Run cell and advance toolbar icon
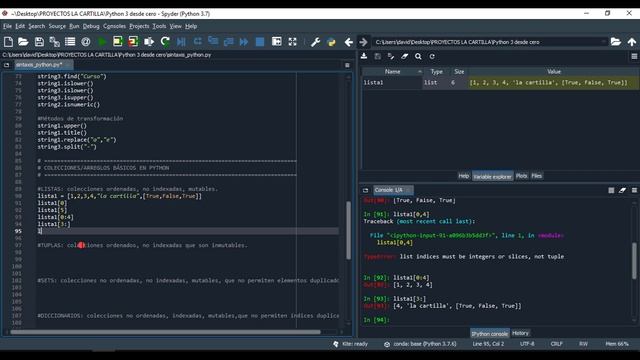The width and height of the screenshot is (640, 360). (133, 42)
